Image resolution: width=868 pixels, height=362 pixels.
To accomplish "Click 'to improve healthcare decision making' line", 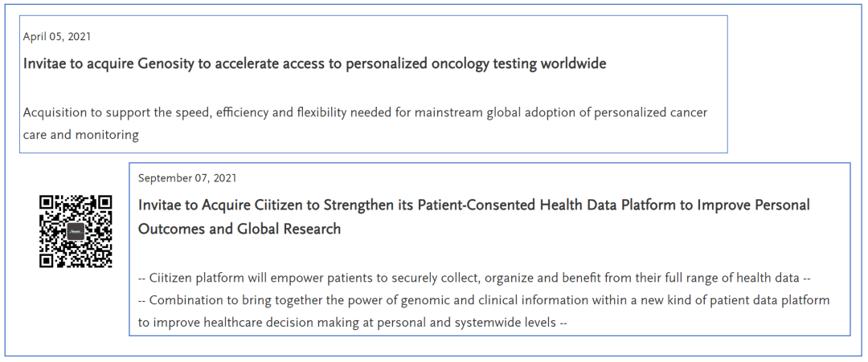I will pyautogui.click(x=353, y=323).
